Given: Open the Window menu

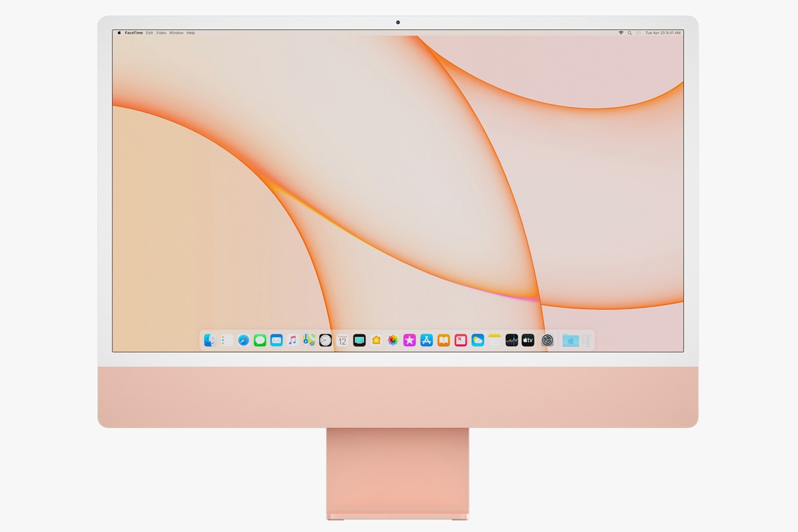Looking at the screenshot, I should (176, 33).
